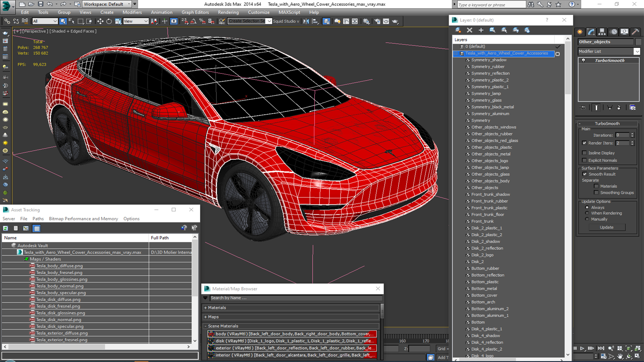Open the Motion command panel tab
This screenshot has height=362, width=644.
coord(613,32)
